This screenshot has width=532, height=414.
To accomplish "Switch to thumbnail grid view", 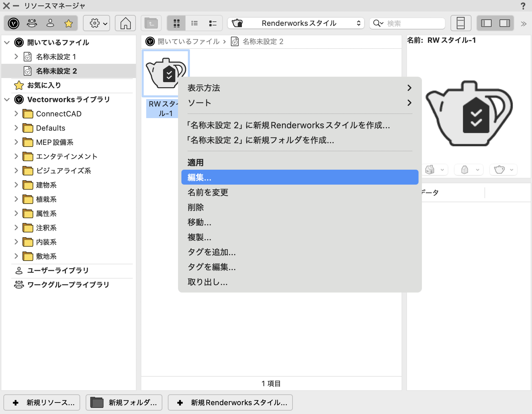I will [176, 23].
